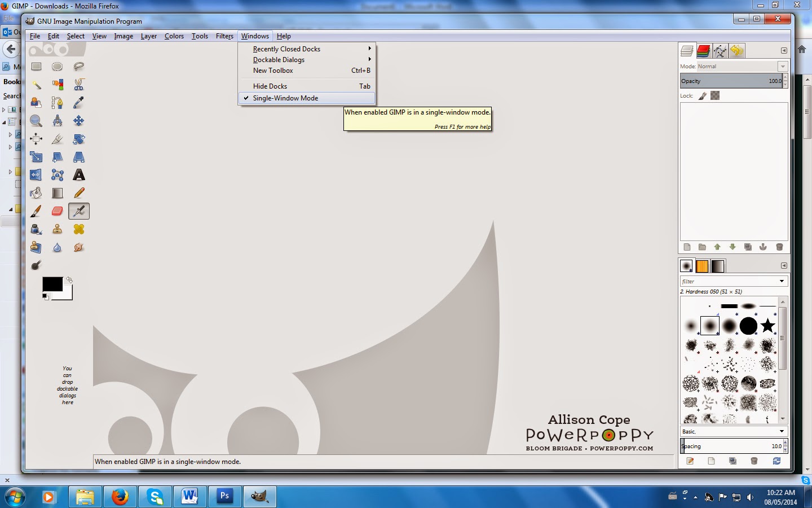Viewport: 812px width, 508px height.
Task: Click the foreground black color swatch
Action: pos(52,284)
